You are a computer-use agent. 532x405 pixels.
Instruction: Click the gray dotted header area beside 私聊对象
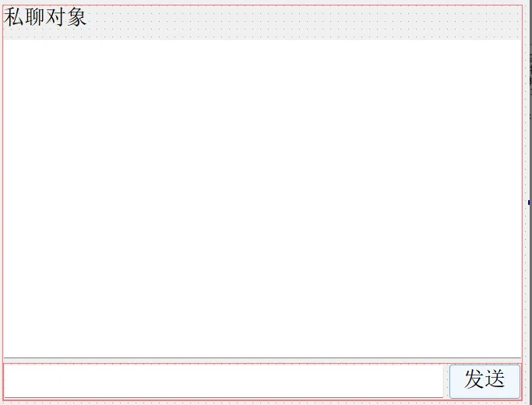pos(304,22)
